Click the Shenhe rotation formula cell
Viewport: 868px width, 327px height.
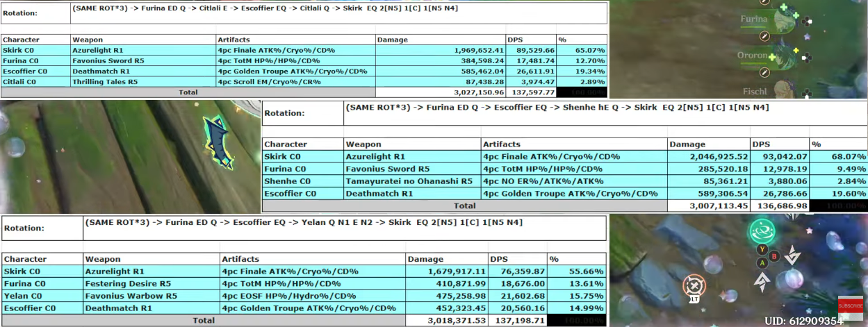605,113
